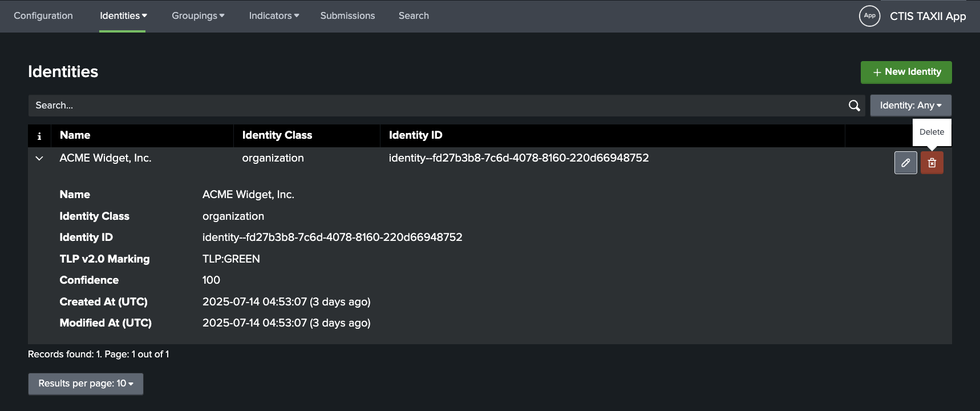Collapse the ACME Widget, Inc. row

coord(39,158)
